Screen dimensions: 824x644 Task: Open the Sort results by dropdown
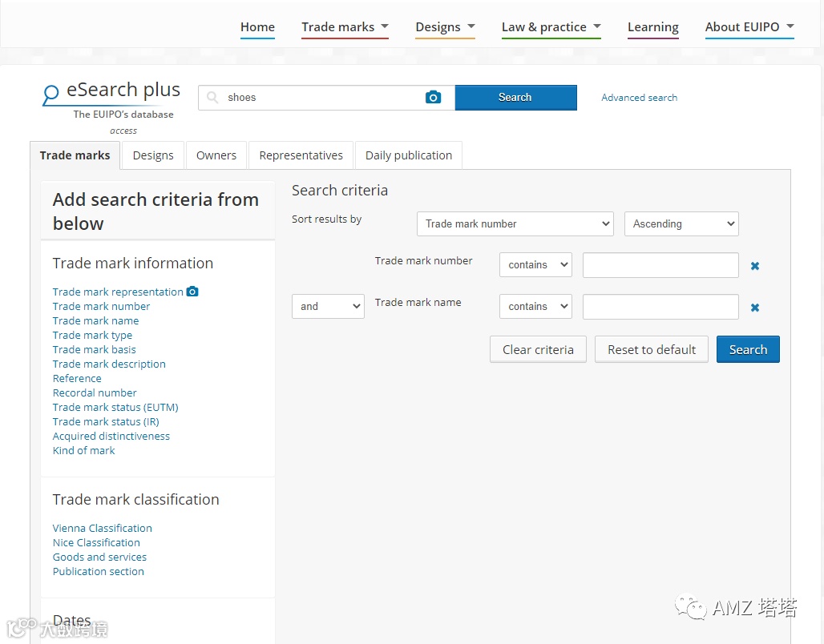pos(515,223)
